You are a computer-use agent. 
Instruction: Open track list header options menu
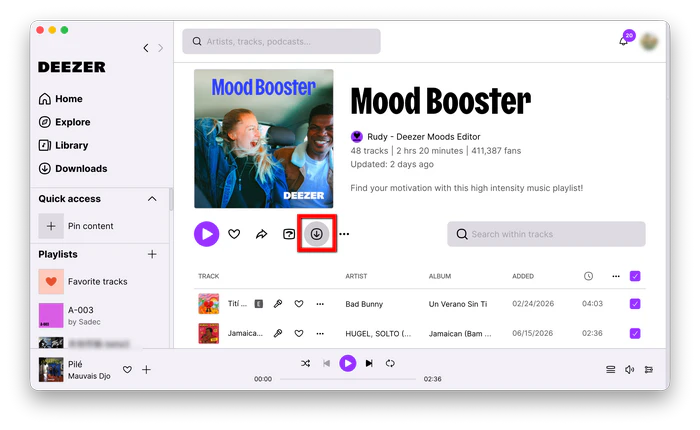point(616,276)
